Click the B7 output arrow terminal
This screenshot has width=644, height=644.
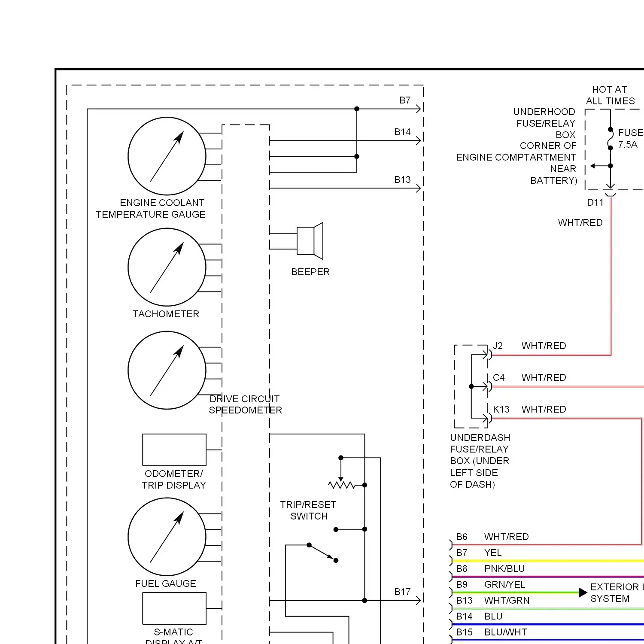419,109
